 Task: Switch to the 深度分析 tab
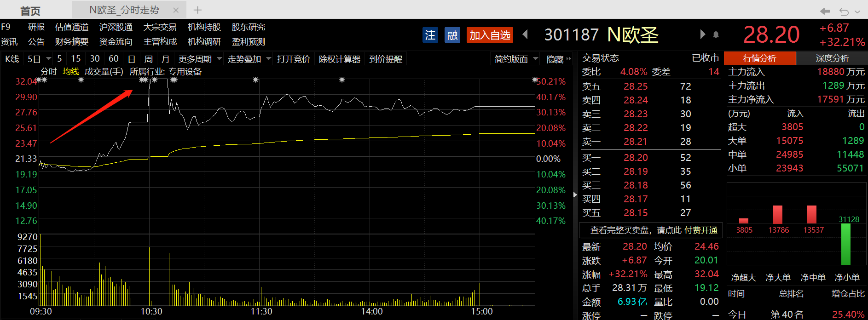click(x=832, y=58)
